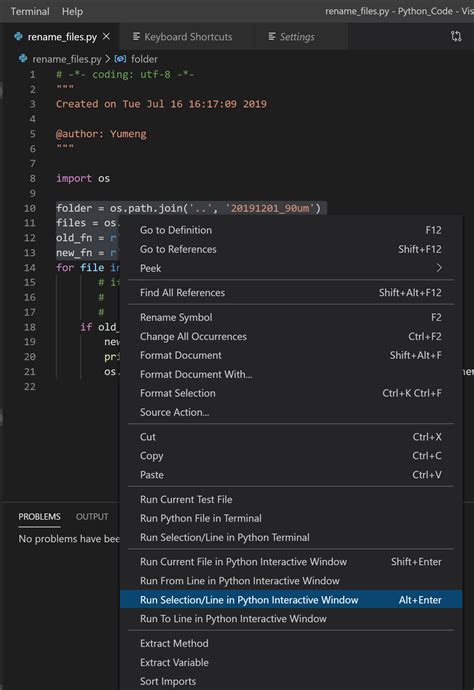Click the '@author: Yumeng' line
474x690 pixels.
101,134
